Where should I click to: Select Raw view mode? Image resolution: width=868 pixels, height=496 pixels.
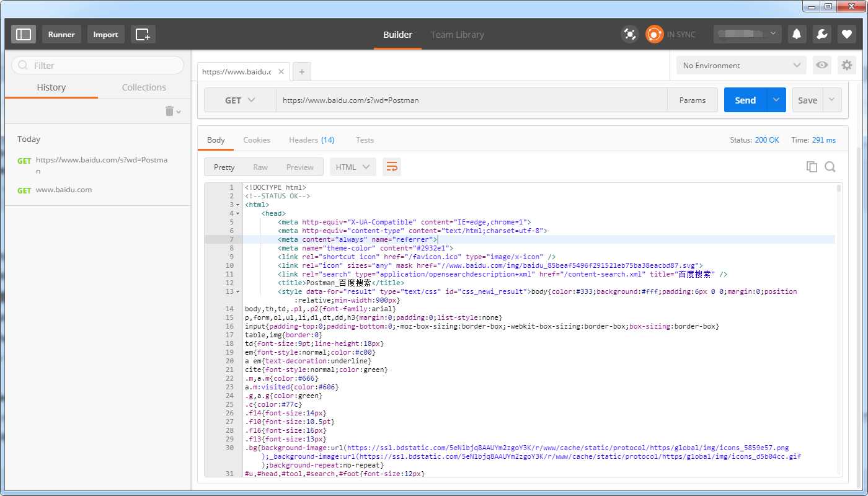(260, 167)
